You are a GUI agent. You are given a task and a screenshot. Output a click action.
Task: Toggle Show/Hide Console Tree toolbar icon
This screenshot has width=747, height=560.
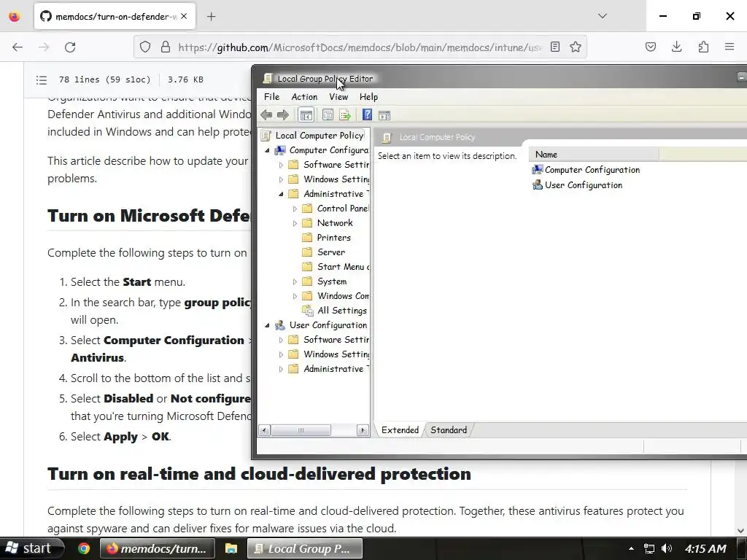306,114
